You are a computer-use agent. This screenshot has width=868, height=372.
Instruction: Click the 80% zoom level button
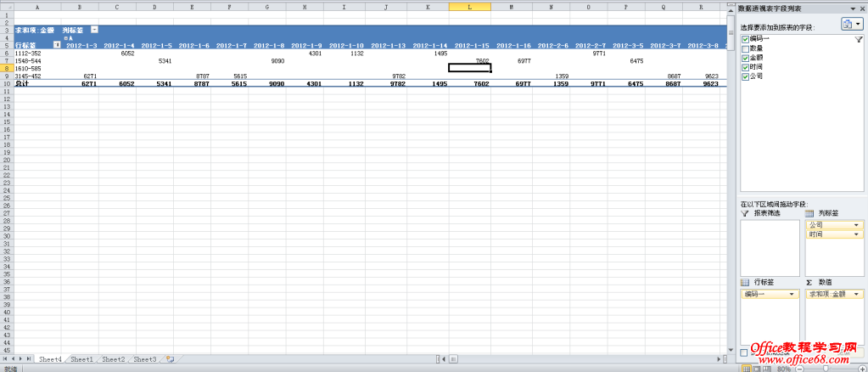pyautogui.click(x=784, y=368)
